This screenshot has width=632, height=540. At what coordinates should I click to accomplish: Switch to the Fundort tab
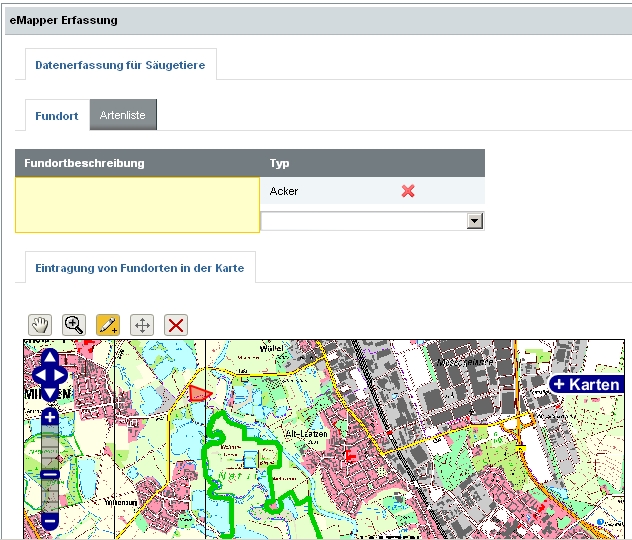56,116
